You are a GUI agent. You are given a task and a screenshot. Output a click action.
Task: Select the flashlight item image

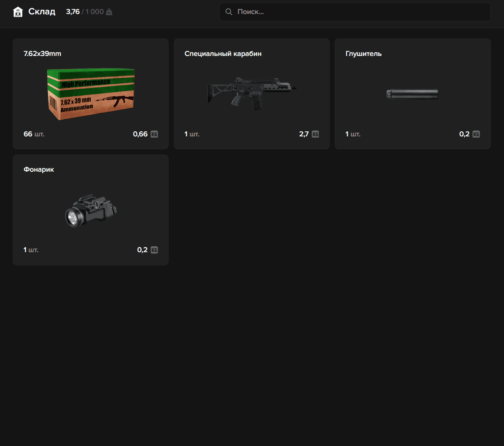click(91, 211)
